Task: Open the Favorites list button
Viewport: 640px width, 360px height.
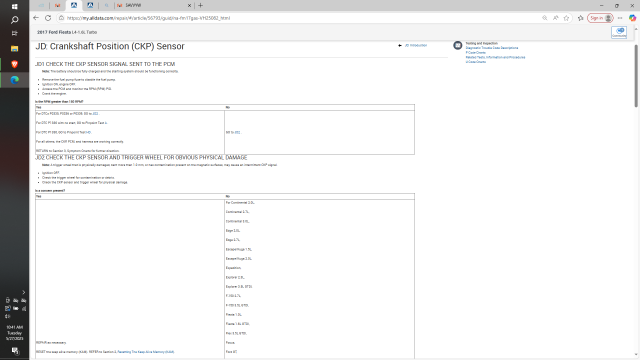Action: [x=580, y=18]
